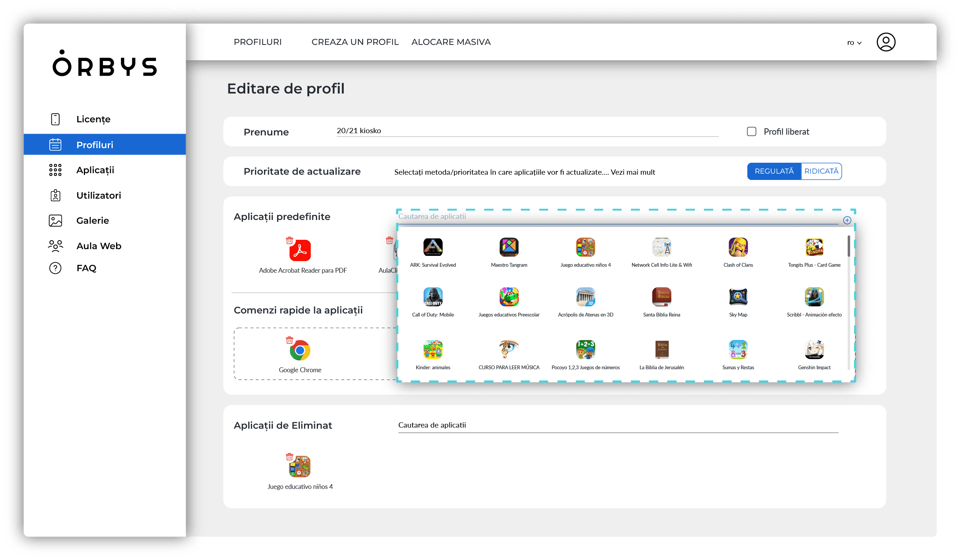
Task: Expand the app search results panel
Action: (x=847, y=220)
